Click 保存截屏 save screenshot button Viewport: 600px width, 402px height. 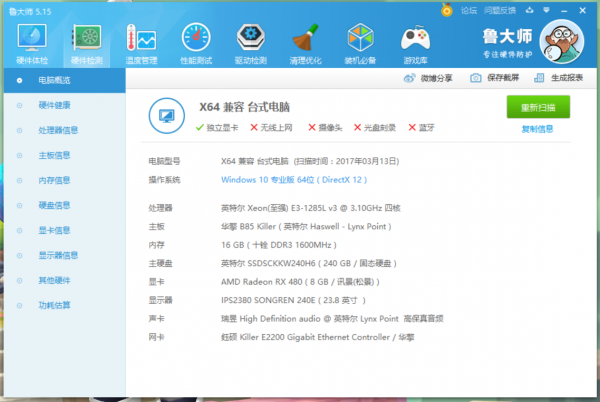tap(494, 78)
